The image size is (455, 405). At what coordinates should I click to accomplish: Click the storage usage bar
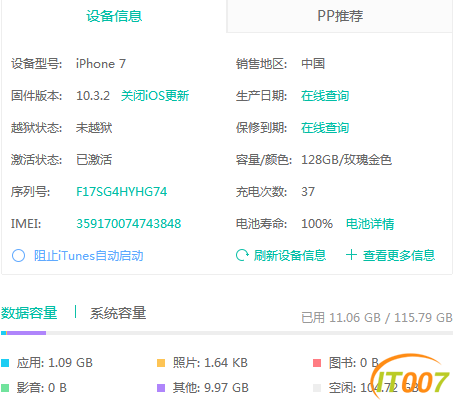coord(227,333)
